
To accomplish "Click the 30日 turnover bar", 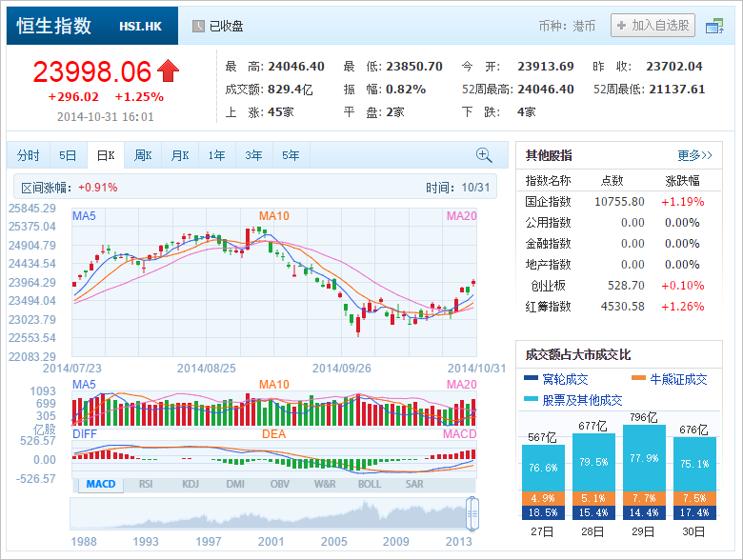I will (x=694, y=478).
